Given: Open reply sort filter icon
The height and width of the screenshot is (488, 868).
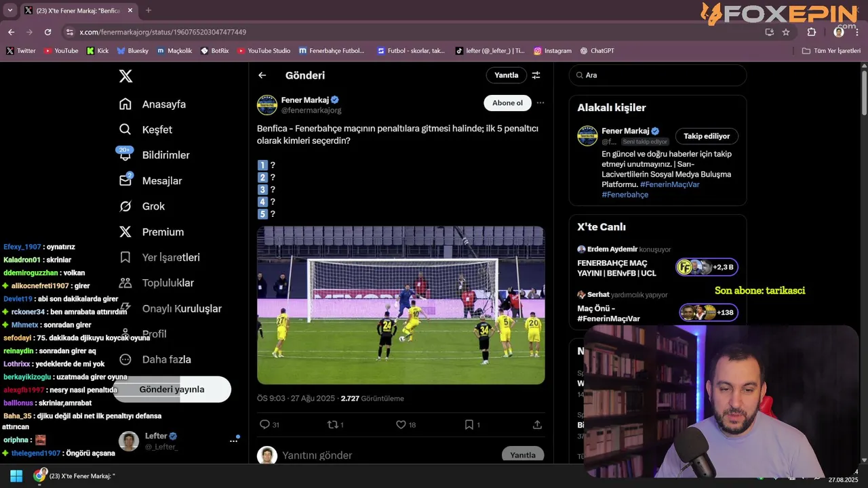Looking at the screenshot, I should click(x=536, y=75).
